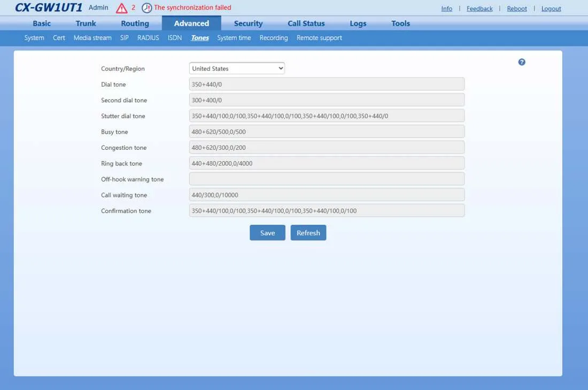The image size is (588, 390).
Task: Open the Cert submenu item
Action: [59, 38]
